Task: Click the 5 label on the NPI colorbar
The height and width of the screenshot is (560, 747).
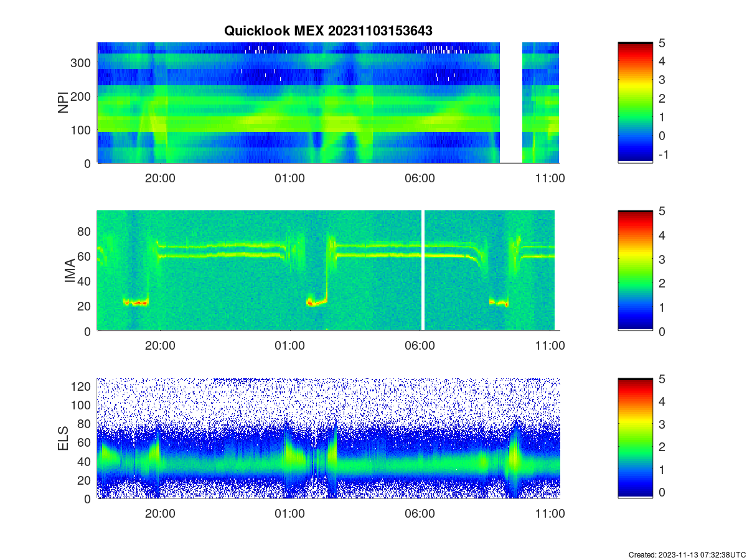Action: click(662, 43)
